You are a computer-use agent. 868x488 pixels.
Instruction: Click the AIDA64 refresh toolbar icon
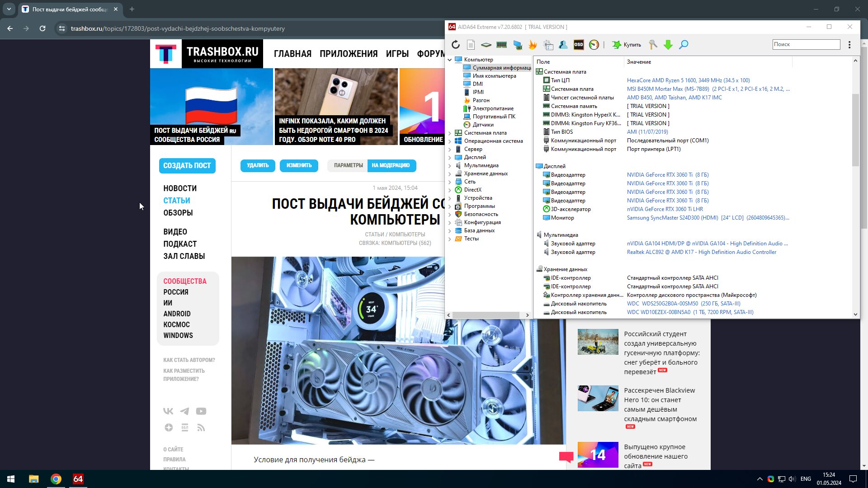pos(455,44)
